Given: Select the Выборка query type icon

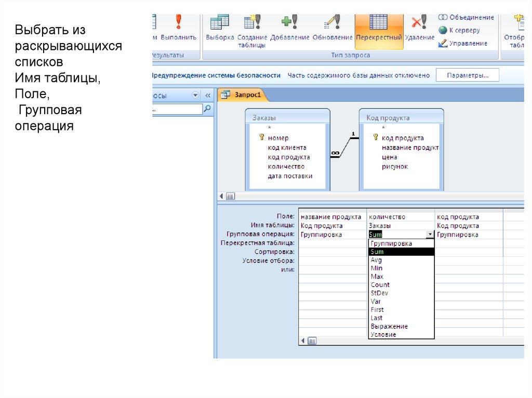Looking at the screenshot, I should pos(219,23).
